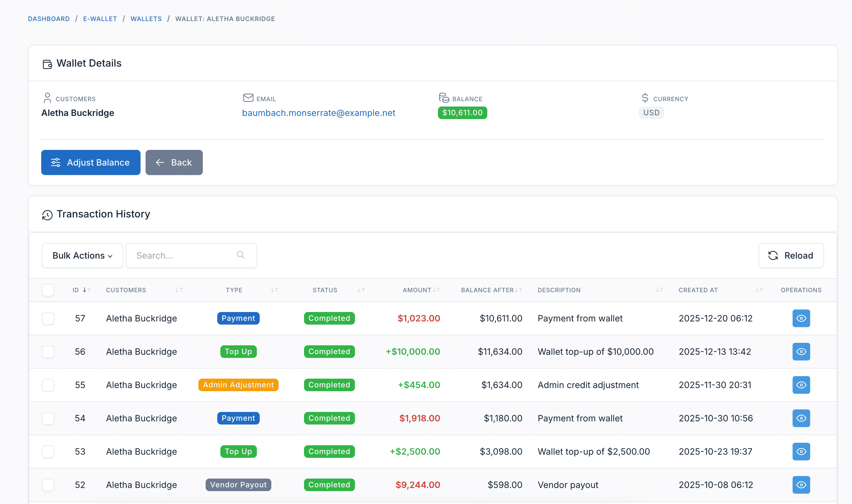Screen dimensions: 852x504
Task: Check the select-all checkbox in table header
Action: click(48, 290)
